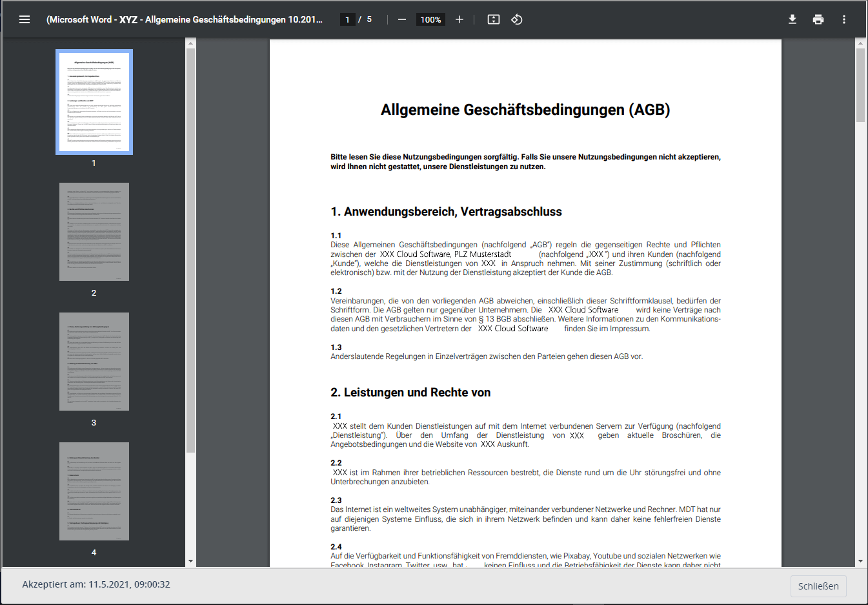Open page 2 thumbnail in sidebar
868x605 pixels.
coord(94,232)
